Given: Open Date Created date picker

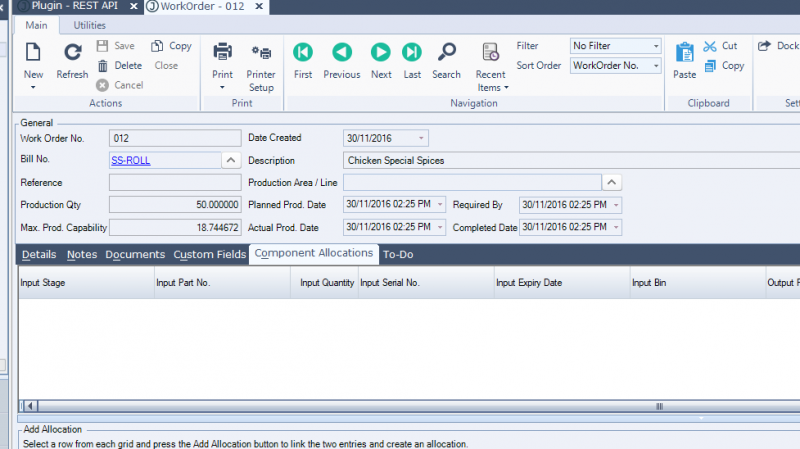Looking at the screenshot, I should click(x=423, y=138).
